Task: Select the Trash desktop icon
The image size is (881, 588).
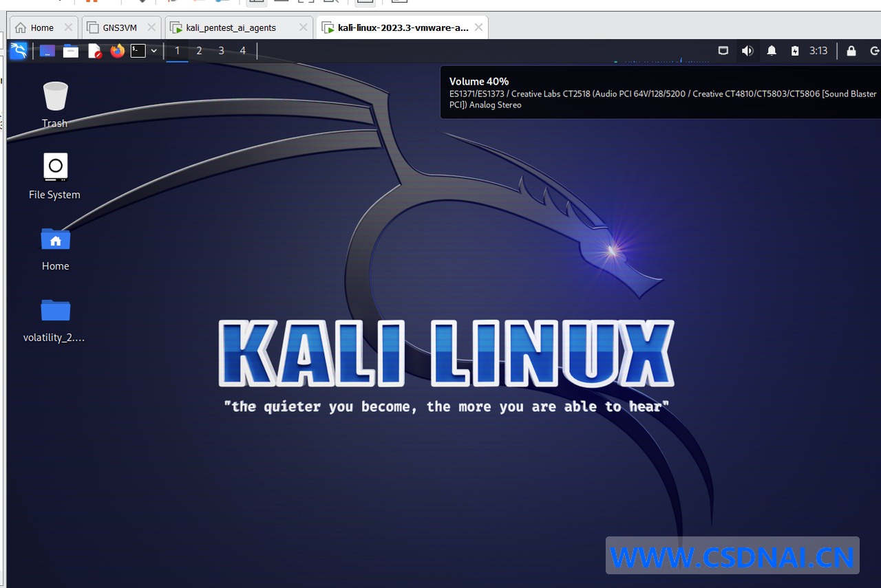Action: (x=55, y=105)
